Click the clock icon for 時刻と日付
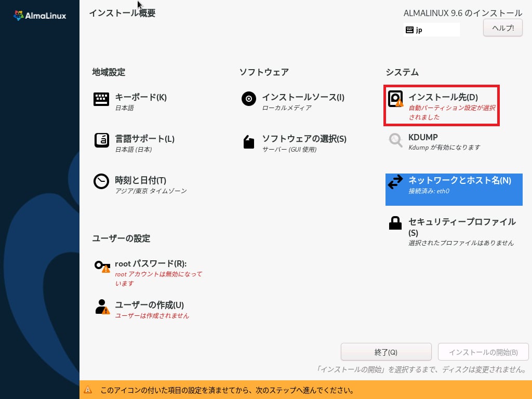532x399 pixels. pyautogui.click(x=101, y=181)
